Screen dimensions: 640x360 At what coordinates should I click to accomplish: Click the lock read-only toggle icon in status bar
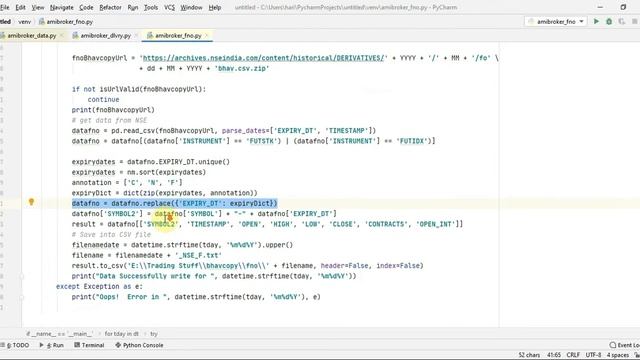tap(636, 355)
